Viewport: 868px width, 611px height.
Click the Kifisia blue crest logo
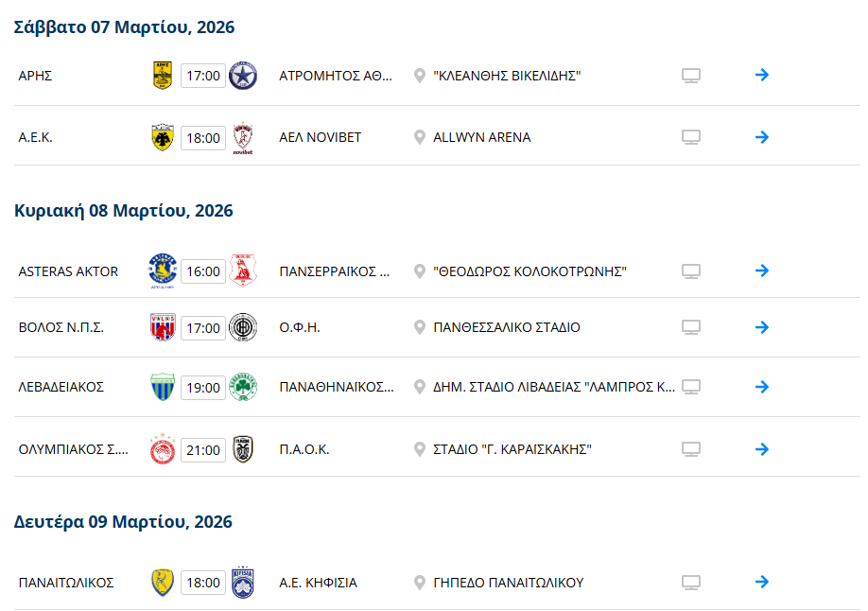[243, 583]
